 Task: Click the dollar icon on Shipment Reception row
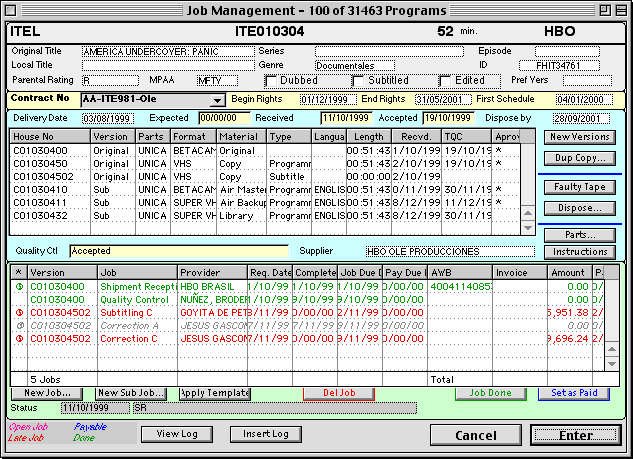(x=19, y=287)
